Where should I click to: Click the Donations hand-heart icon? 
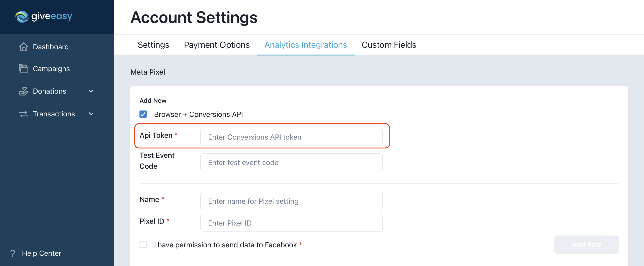pos(23,91)
